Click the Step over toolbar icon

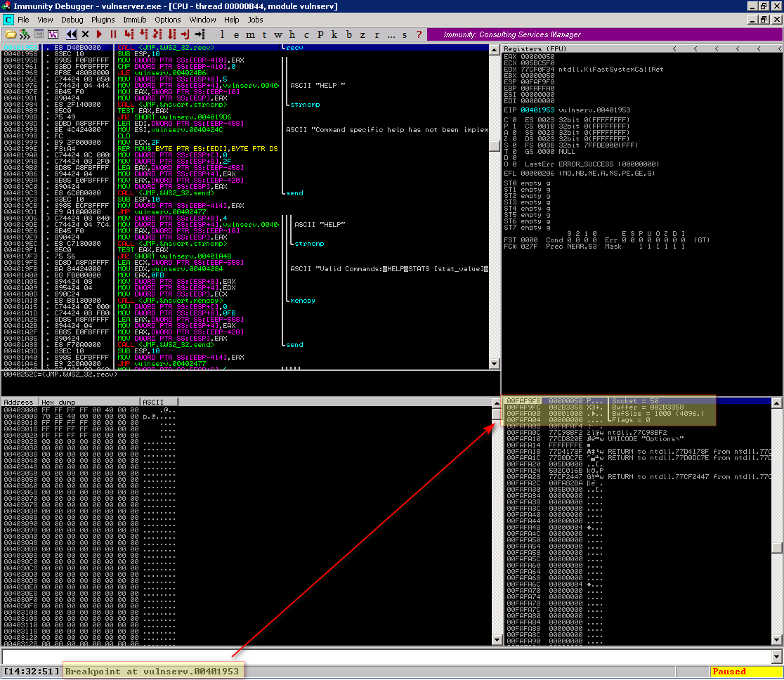(143, 34)
